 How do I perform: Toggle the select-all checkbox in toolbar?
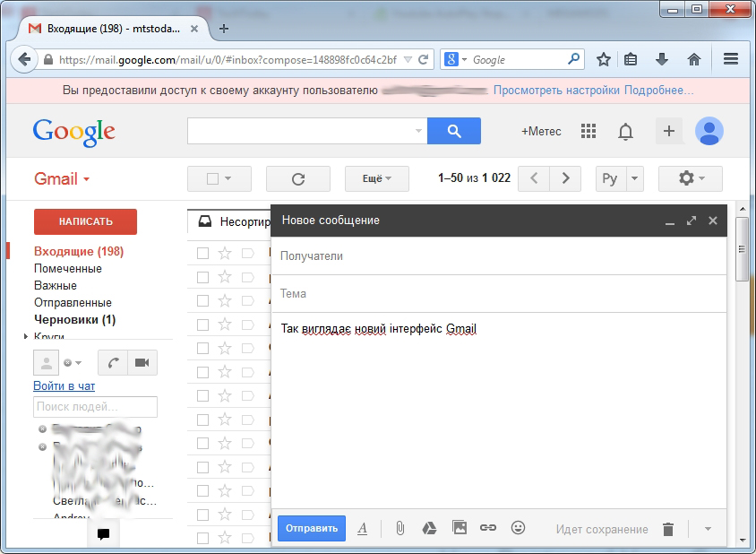click(x=212, y=178)
